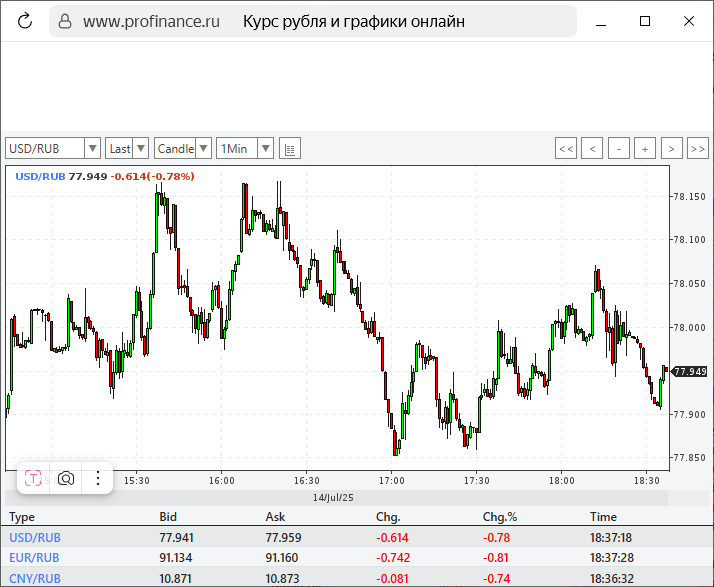Jump to chart start with << button
This screenshot has width=714, height=587.
(566, 148)
